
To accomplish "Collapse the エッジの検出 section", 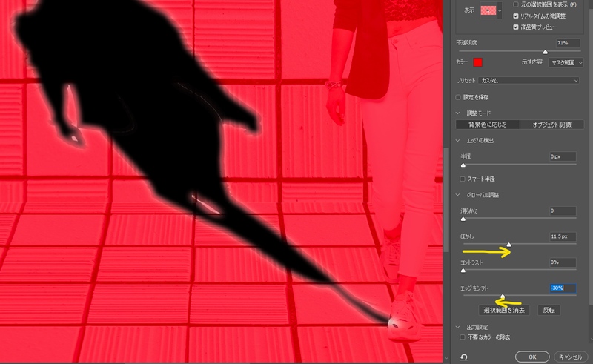I will [x=458, y=140].
